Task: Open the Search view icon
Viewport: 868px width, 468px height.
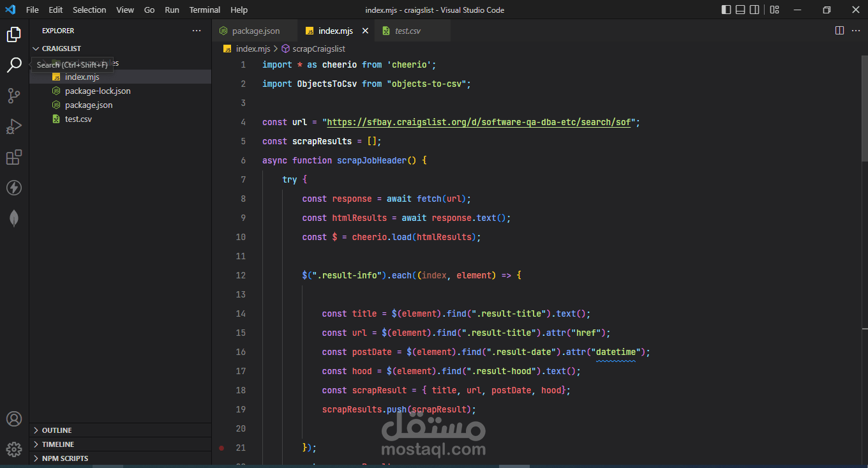Action: pos(14,65)
